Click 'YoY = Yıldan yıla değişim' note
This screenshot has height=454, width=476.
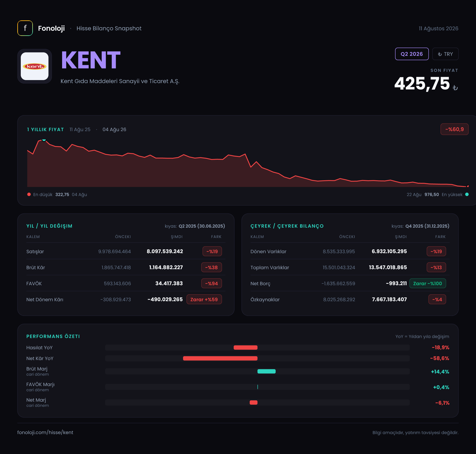click(422, 336)
